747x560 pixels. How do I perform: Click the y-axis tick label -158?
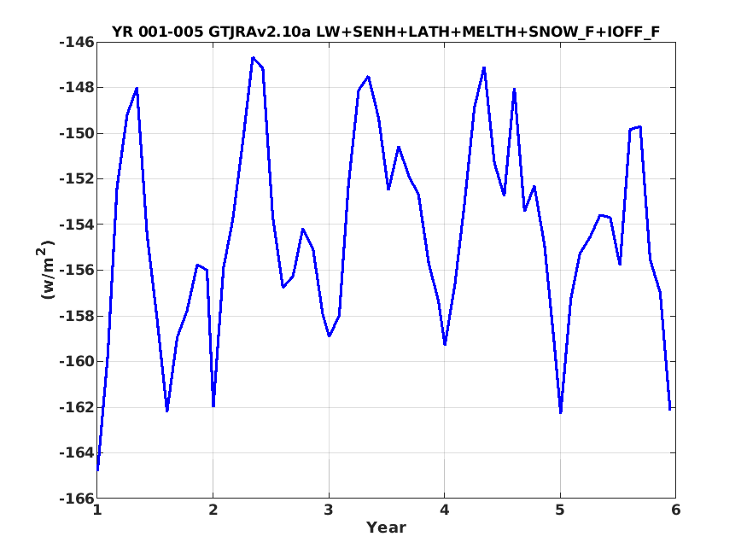77,316
